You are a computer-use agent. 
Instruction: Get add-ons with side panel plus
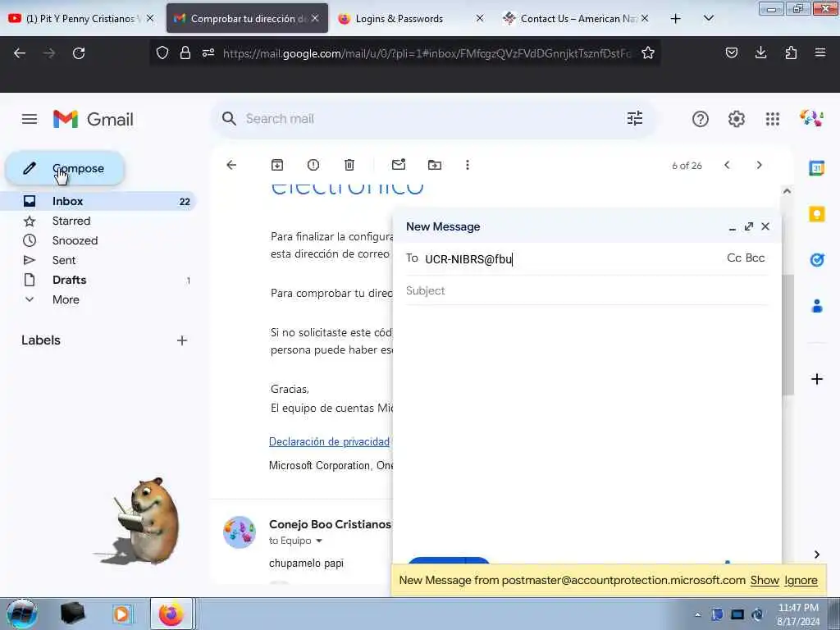[817, 380]
